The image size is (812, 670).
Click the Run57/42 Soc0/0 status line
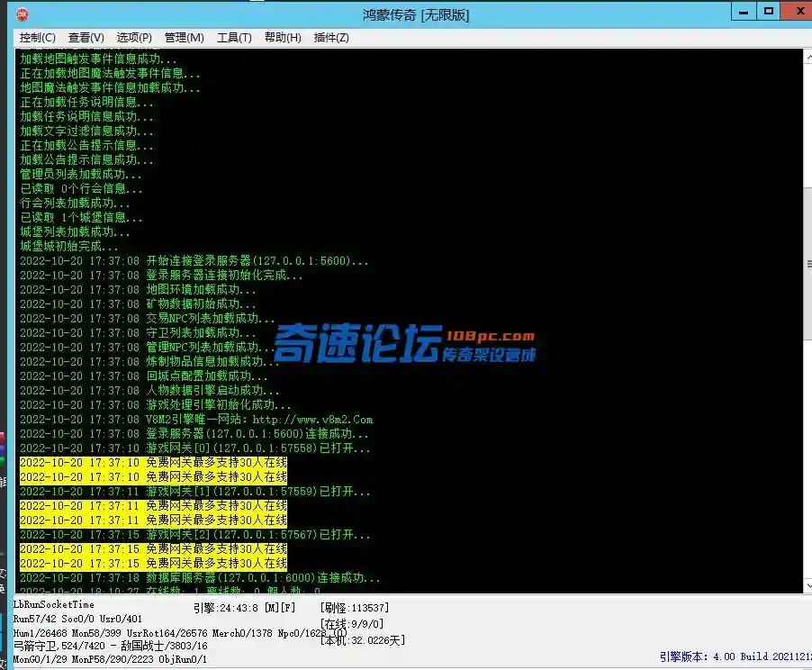pyautogui.click(x=77, y=619)
